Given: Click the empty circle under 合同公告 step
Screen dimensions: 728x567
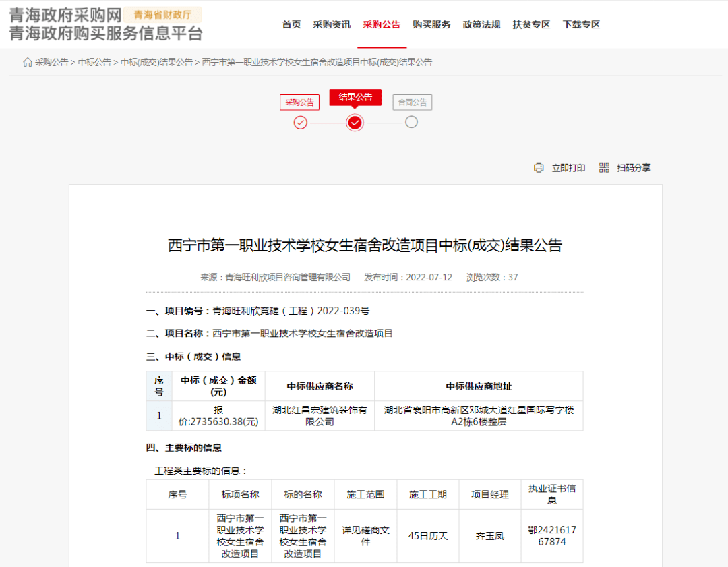Looking at the screenshot, I should (411, 123).
